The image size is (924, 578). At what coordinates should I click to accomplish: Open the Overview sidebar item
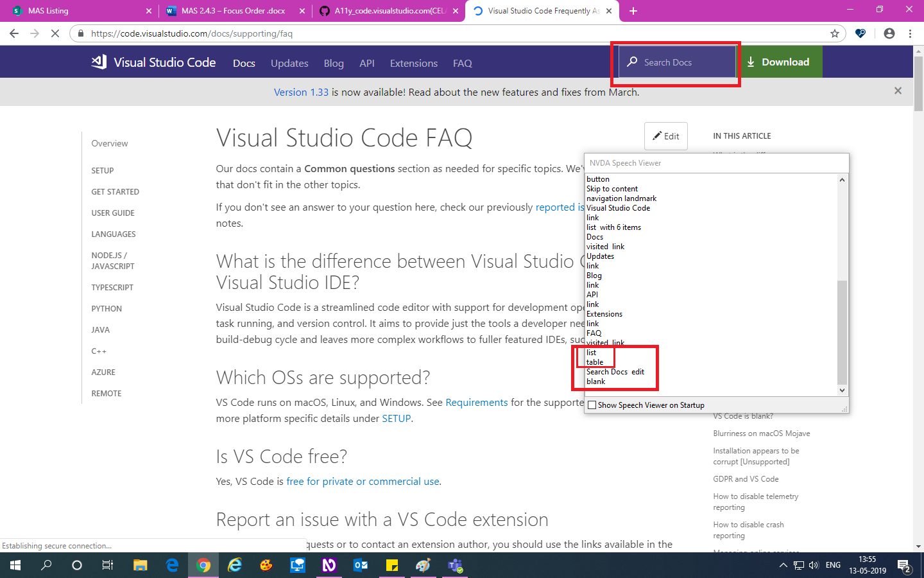110,143
